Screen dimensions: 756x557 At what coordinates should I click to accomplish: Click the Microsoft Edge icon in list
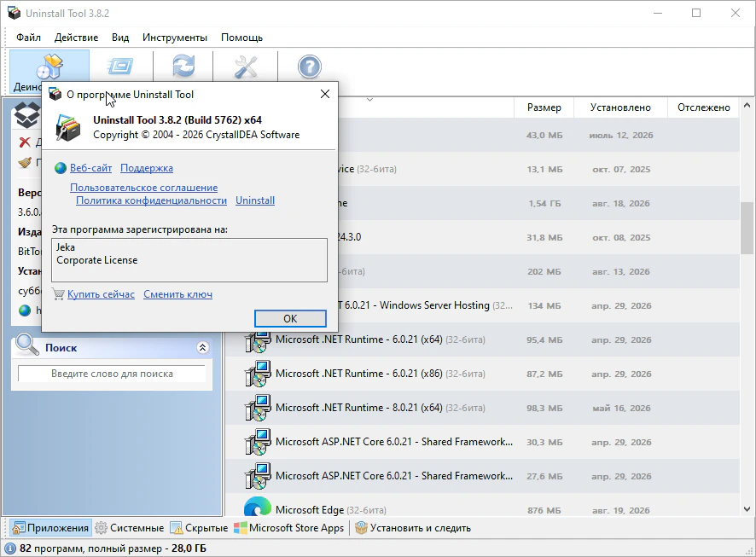point(258,507)
